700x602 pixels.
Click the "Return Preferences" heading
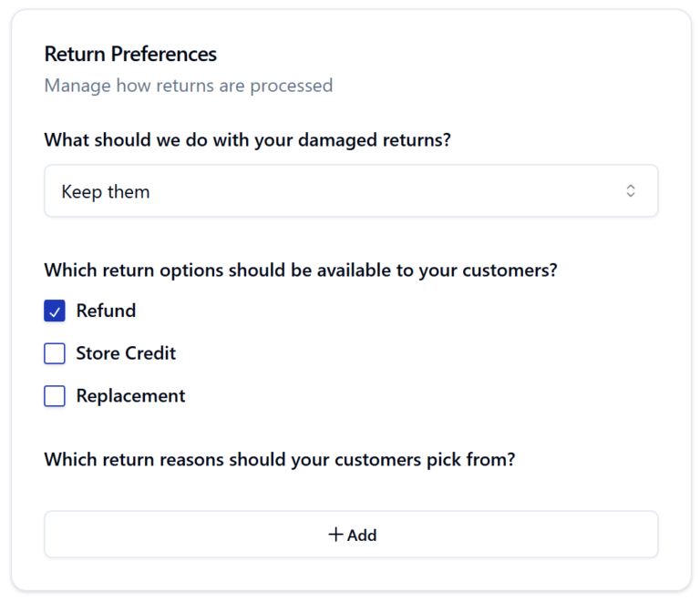[x=130, y=54]
